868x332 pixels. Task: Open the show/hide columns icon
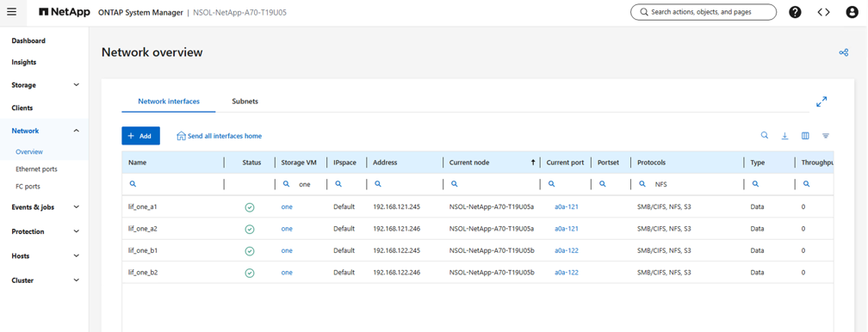[x=805, y=136]
